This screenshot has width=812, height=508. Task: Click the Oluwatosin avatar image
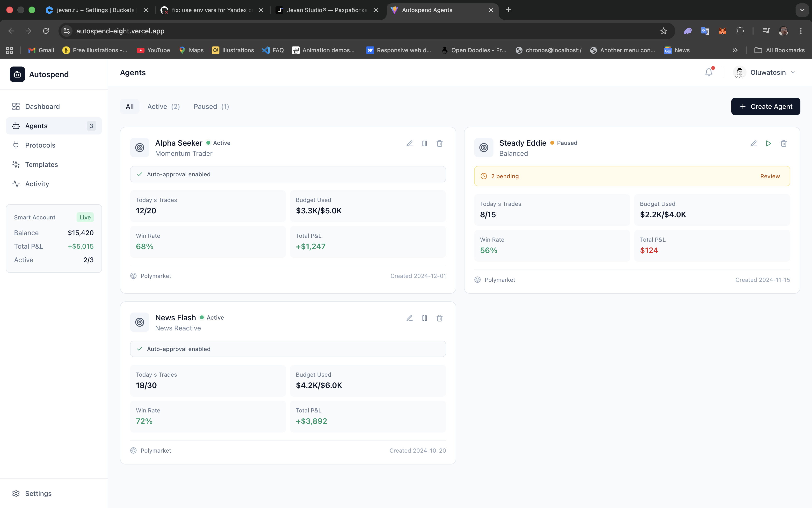tap(740, 73)
